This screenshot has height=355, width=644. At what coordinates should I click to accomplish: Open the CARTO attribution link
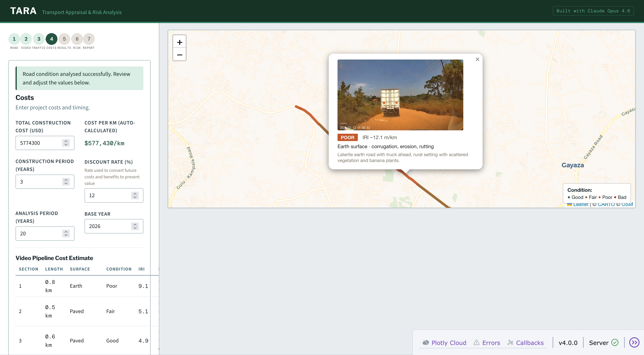point(606,205)
